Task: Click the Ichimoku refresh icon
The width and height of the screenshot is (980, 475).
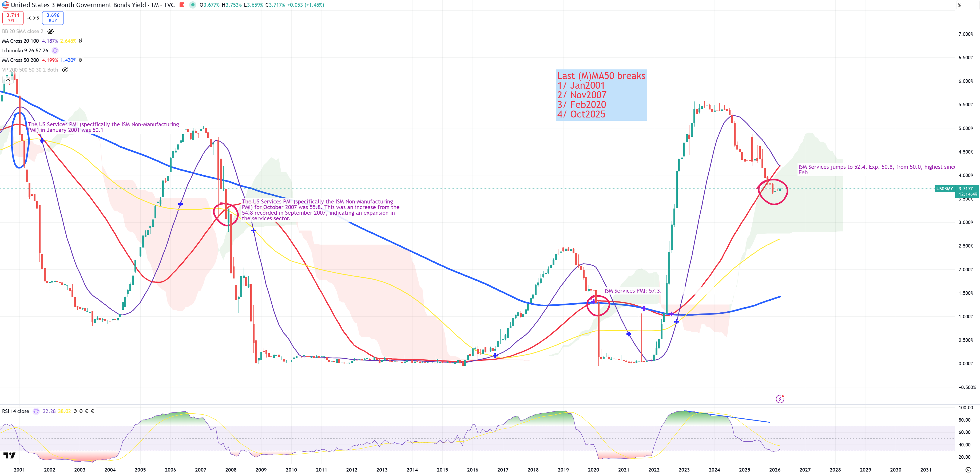Action: pos(55,51)
